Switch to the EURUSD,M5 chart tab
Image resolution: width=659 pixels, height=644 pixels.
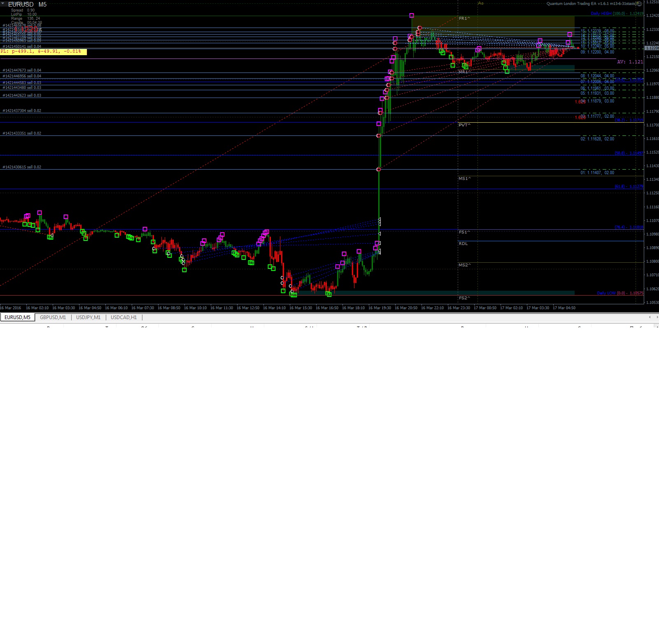click(x=17, y=317)
